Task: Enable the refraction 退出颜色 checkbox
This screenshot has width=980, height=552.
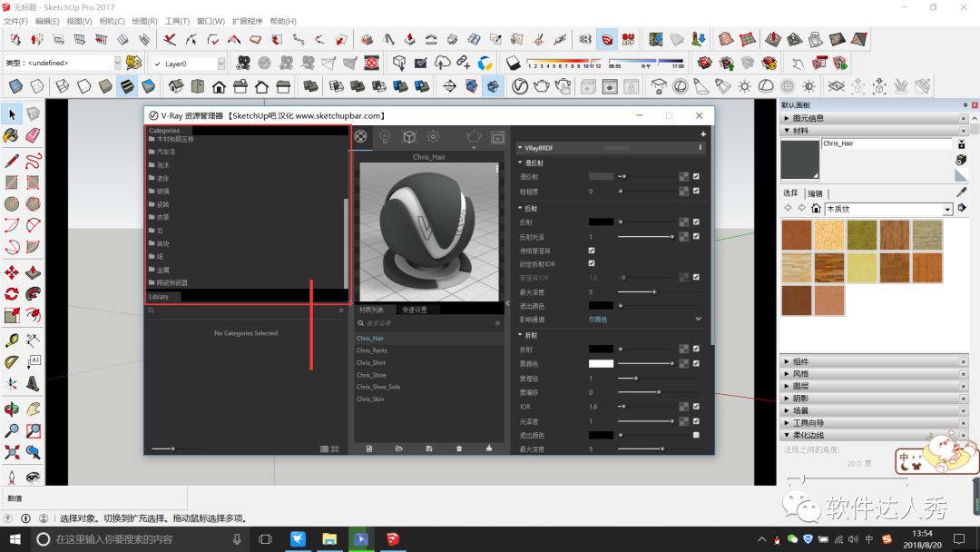Action: coord(696,435)
